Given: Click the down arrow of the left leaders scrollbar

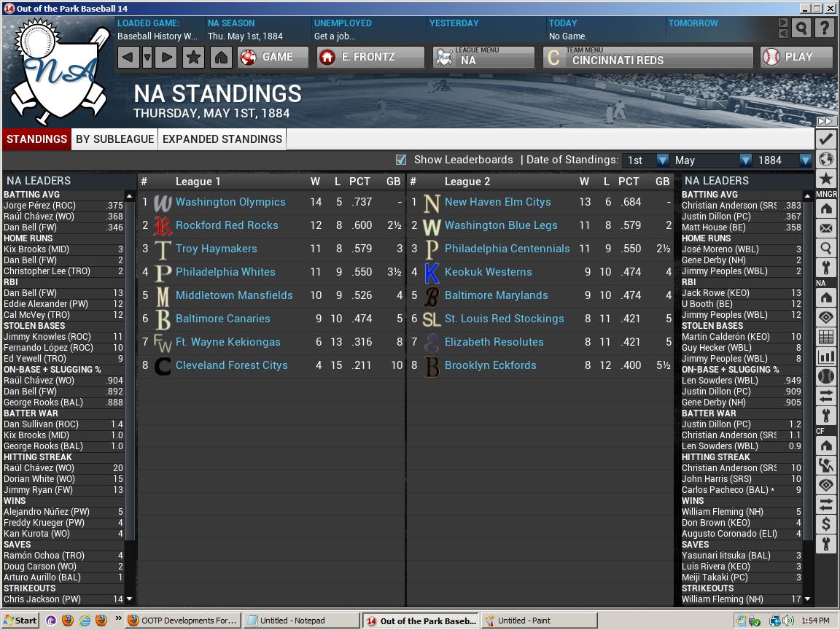Looking at the screenshot, I should 129,599.
